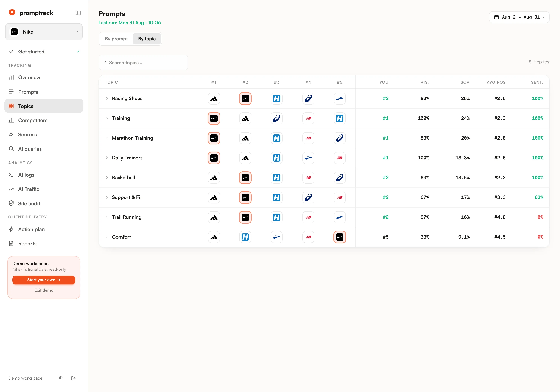Click the Search topics input field
Viewport: 560px width, 392px height.
pyautogui.click(x=143, y=63)
